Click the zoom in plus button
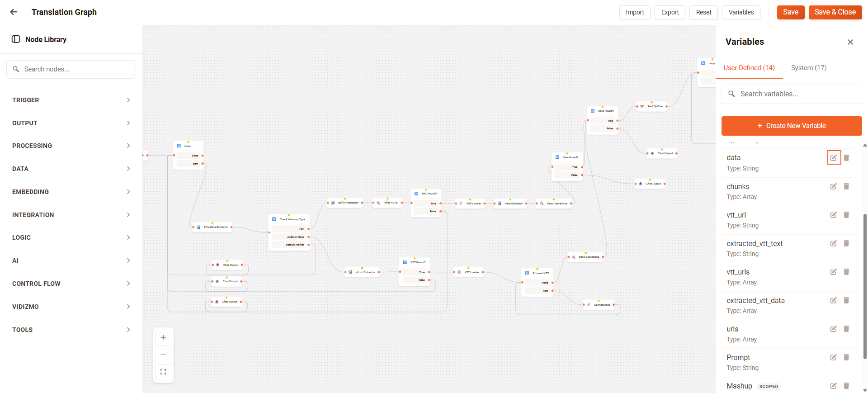The width and height of the screenshot is (868, 393). click(163, 337)
